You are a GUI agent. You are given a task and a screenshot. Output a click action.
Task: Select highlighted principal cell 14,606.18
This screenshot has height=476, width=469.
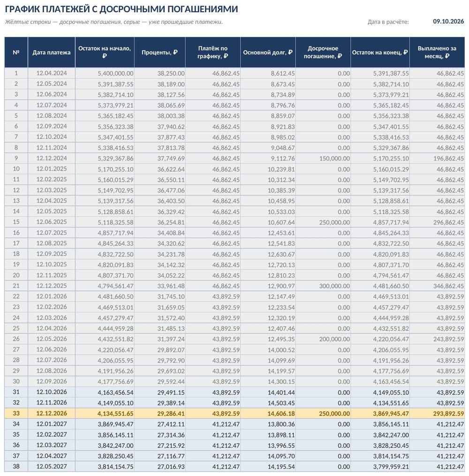point(268,413)
